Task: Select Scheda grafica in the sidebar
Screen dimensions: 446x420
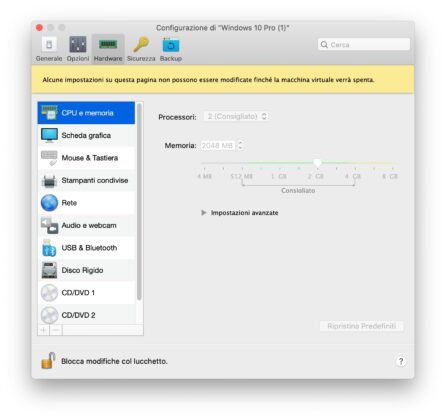Action: pyautogui.click(x=86, y=135)
